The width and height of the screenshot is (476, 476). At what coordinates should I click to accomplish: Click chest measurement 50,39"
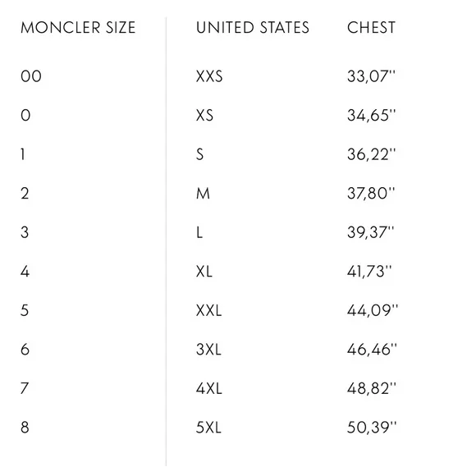coord(372,428)
